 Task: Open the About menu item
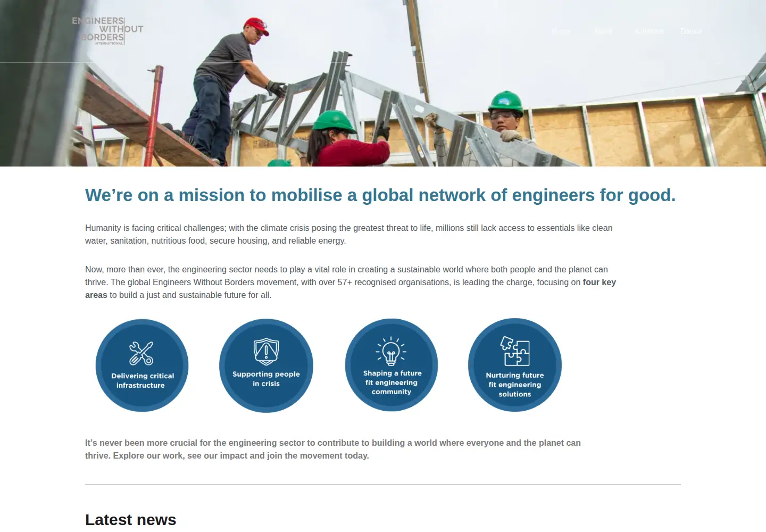coord(603,31)
